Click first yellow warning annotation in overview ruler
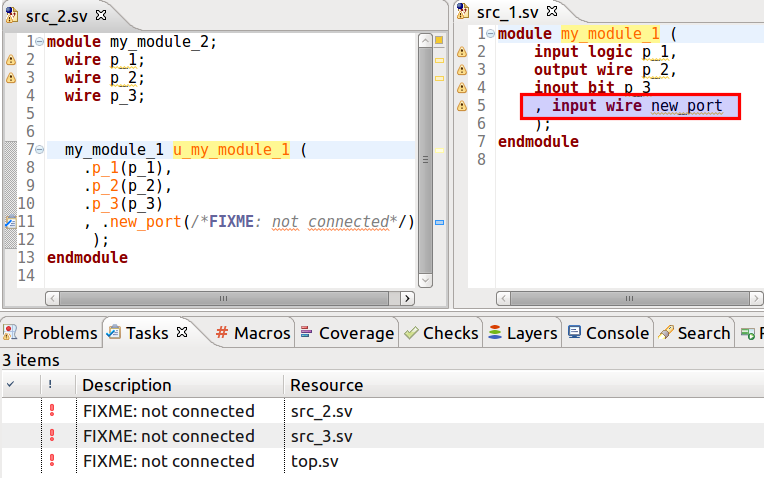The image size is (764, 478). point(439,60)
